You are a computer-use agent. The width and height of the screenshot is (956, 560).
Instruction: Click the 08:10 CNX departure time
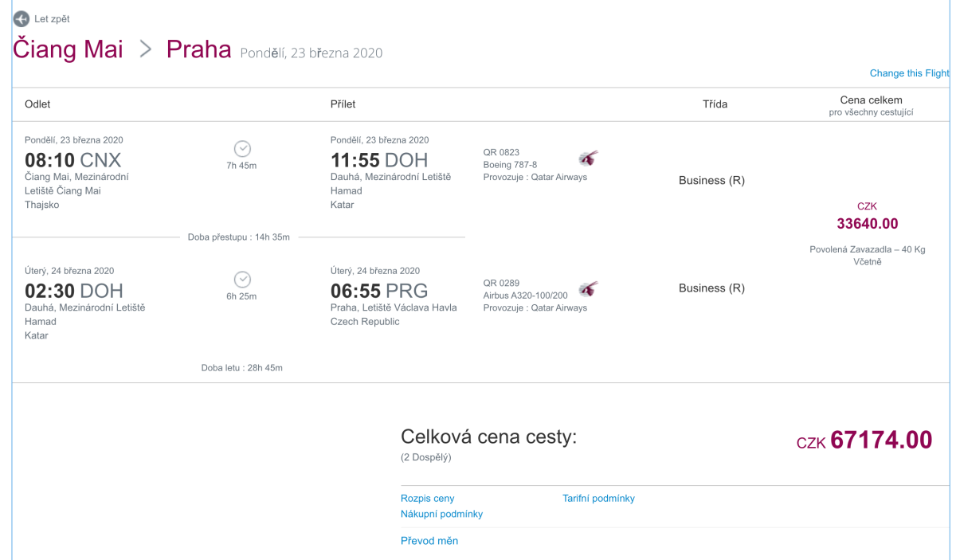pos(72,159)
